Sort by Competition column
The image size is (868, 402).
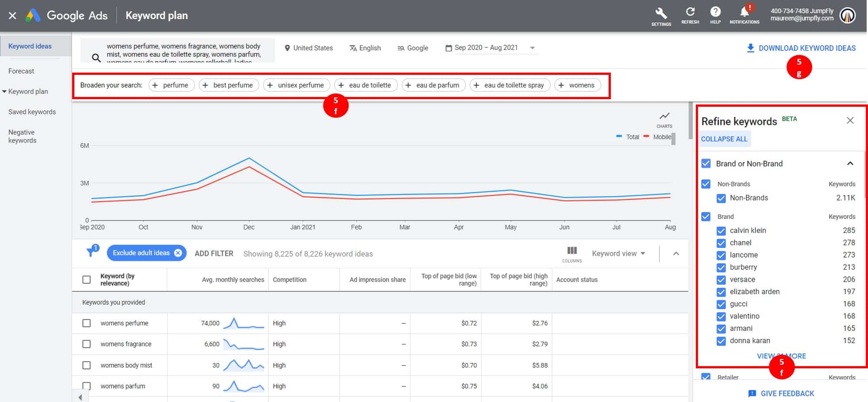tap(289, 279)
